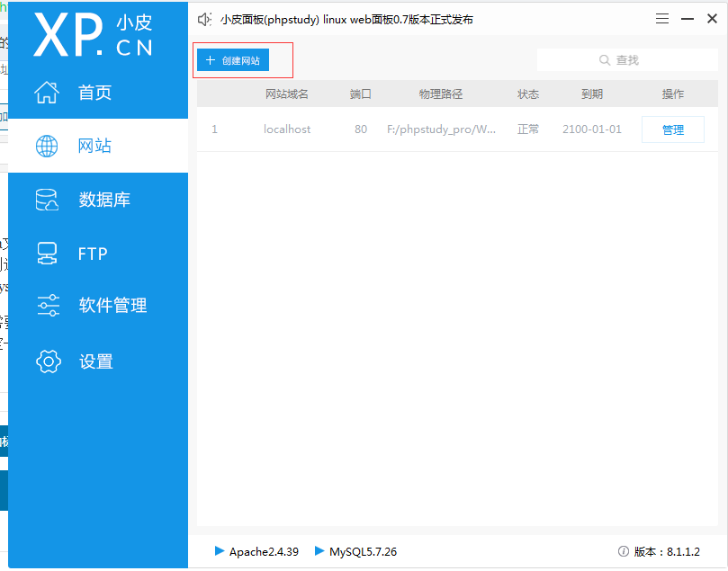Click the 创建网站 create website button
The height and width of the screenshot is (571, 728).
click(x=233, y=60)
